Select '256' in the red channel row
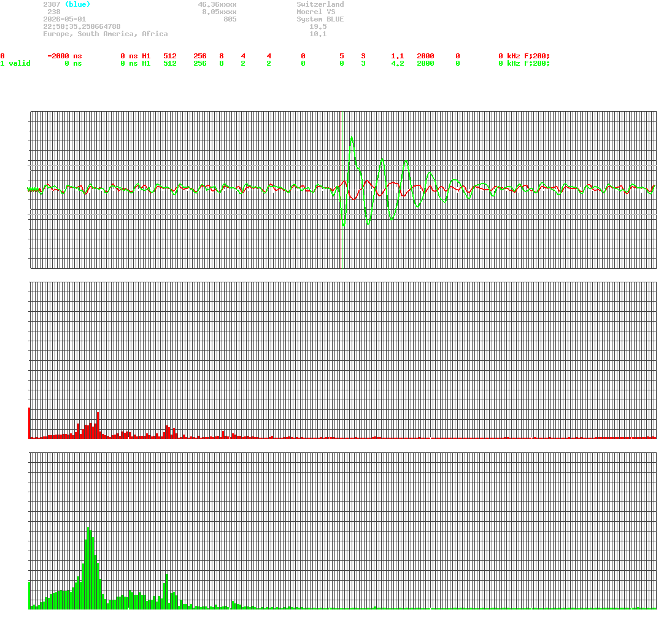The image size is (672, 623). point(200,56)
